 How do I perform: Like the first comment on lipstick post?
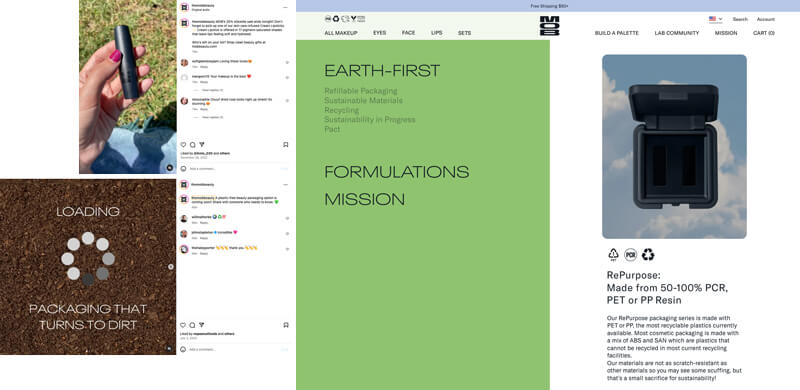click(x=287, y=62)
